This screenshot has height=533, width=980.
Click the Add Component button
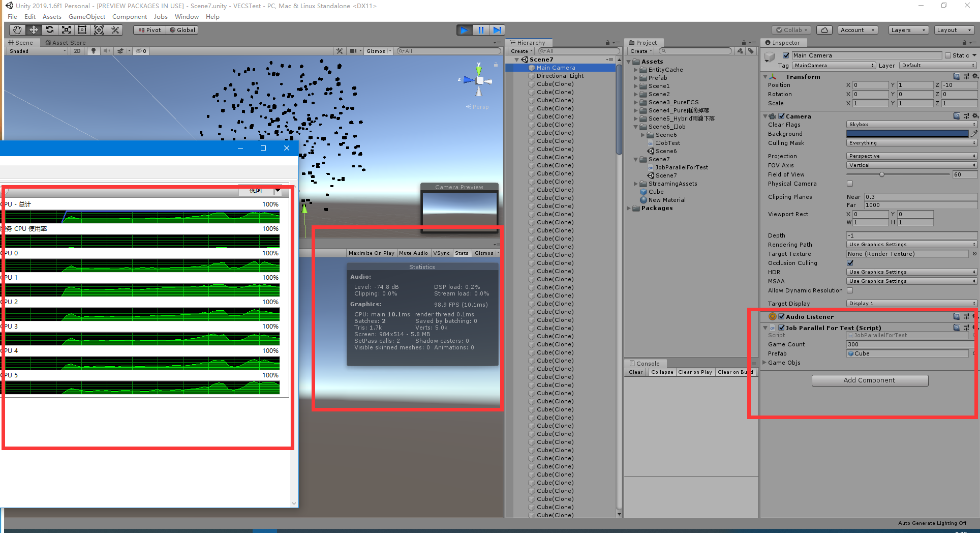(870, 380)
